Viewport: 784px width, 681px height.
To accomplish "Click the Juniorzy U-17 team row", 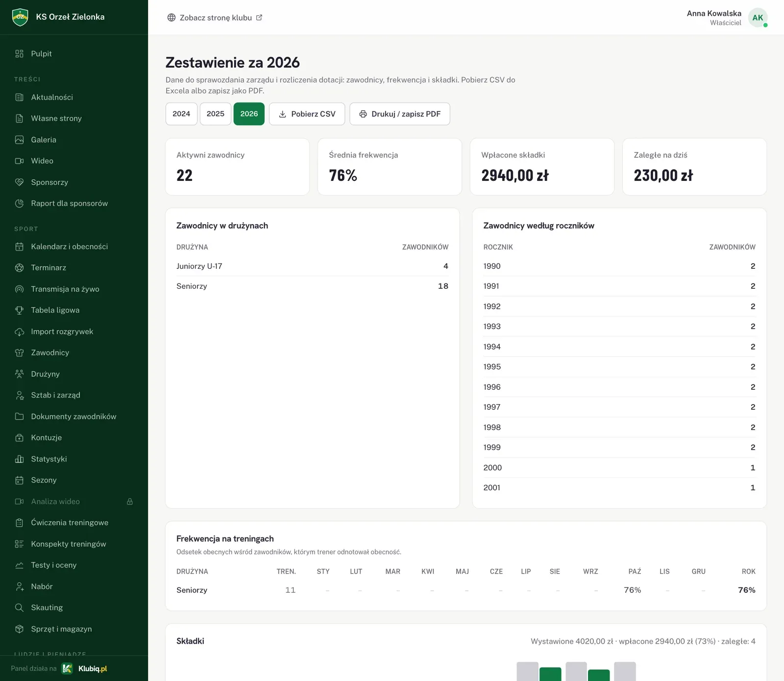I will coord(312,266).
